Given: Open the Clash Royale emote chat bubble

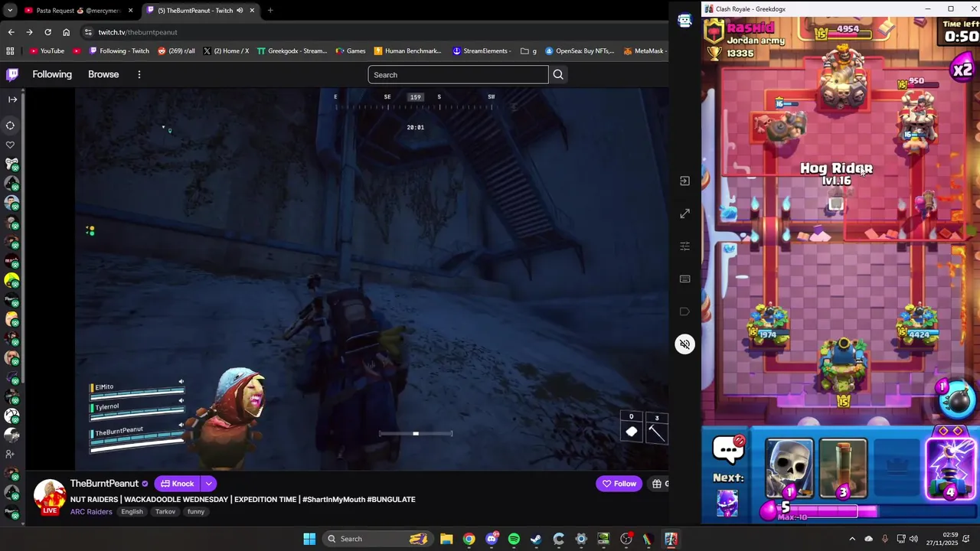Looking at the screenshot, I should [x=728, y=448].
